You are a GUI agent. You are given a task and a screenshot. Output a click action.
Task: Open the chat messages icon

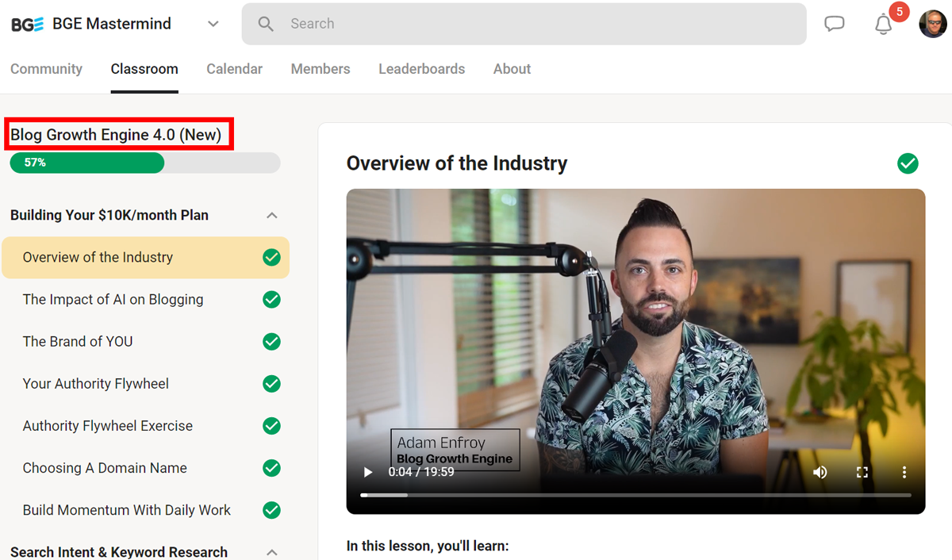(834, 24)
